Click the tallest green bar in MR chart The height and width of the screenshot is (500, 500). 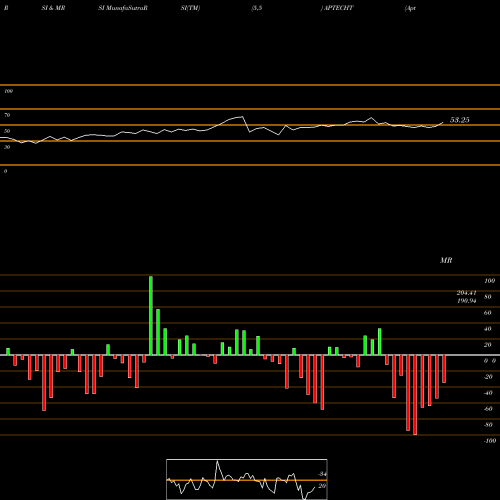point(151,316)
